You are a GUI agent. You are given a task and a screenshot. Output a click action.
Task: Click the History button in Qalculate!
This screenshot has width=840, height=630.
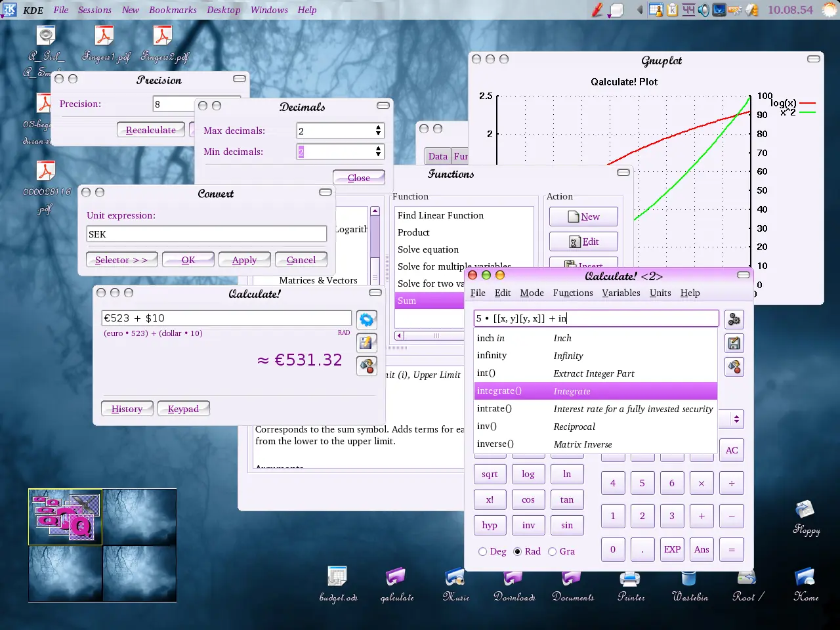pos(127,409)
